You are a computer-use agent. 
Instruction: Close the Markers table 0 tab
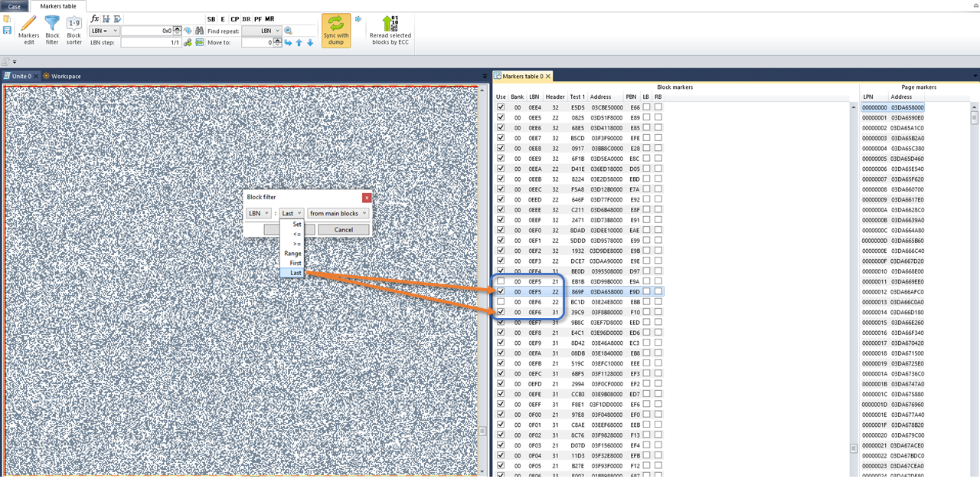(547, 76)
